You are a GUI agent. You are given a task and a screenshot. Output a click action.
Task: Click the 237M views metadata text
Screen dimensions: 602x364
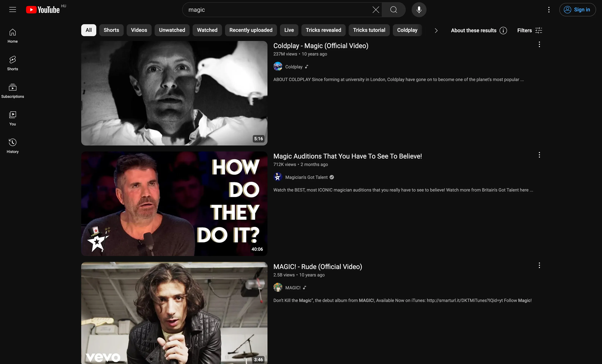point(285,54)
